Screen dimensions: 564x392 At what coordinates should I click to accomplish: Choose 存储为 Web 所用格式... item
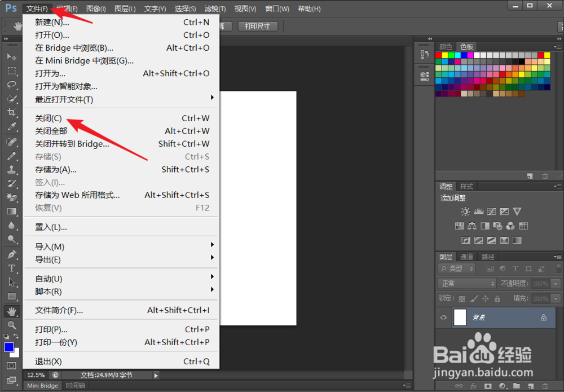[x=121, y=195]
